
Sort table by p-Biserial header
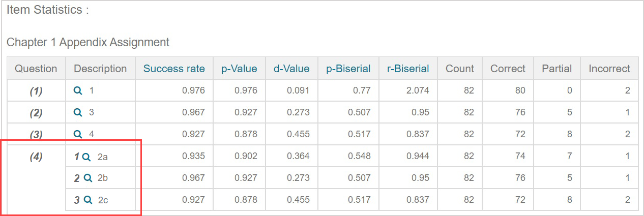pyautogui.click(x=348, y=69)
